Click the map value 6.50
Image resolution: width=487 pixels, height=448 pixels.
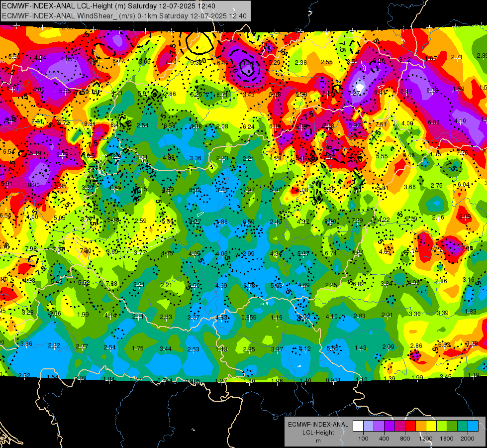coord(194,285)
